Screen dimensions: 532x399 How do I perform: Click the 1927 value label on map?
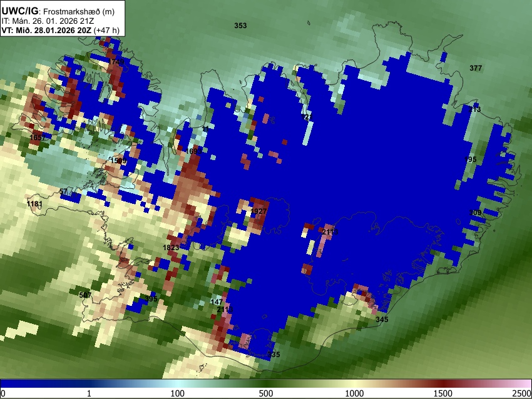tap(258, 211)
